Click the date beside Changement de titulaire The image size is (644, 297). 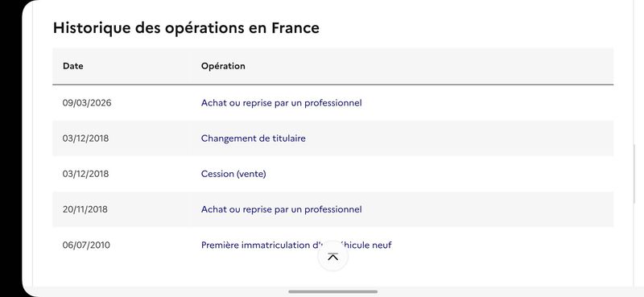pyautogui.click(x=85, y=138)
